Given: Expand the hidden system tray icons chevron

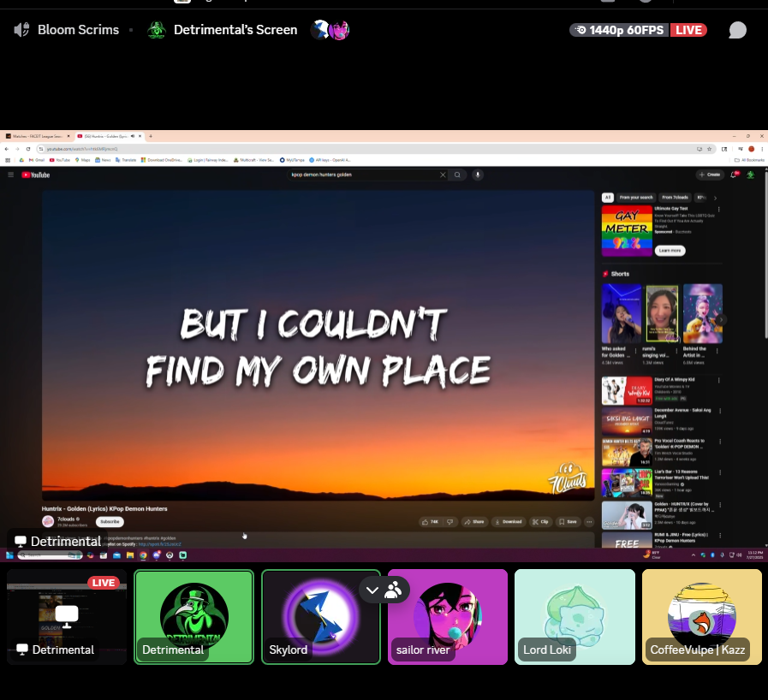Looking at the screenshot, I should (x=693, y=555).
